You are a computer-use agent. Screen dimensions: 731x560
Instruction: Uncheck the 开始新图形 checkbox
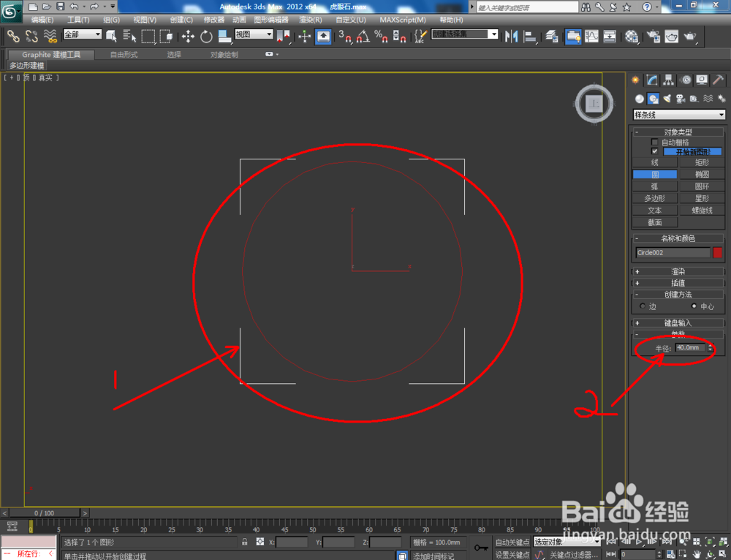click(x=654, y=151)
